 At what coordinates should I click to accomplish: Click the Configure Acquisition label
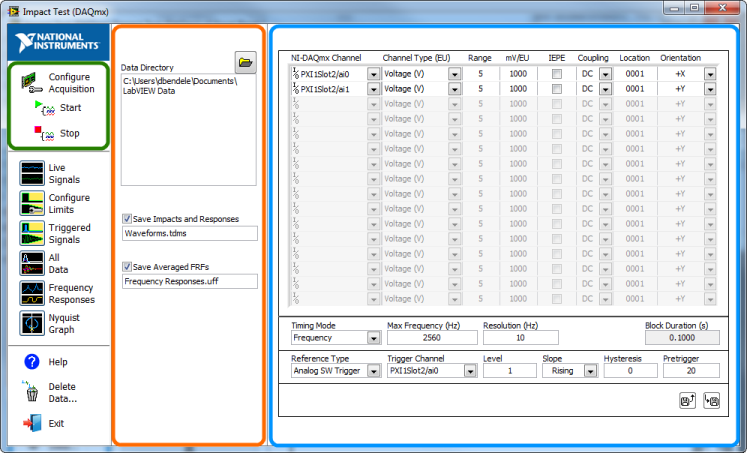click(71, 83)
